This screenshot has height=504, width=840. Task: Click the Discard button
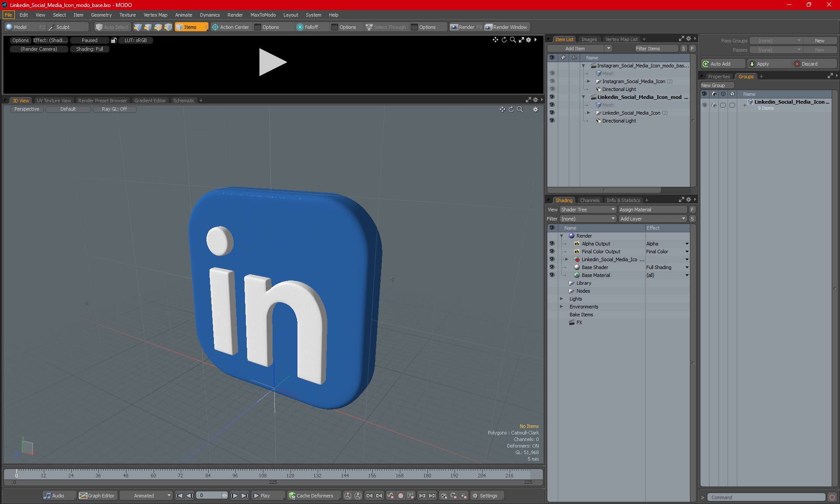pos(815,64)
